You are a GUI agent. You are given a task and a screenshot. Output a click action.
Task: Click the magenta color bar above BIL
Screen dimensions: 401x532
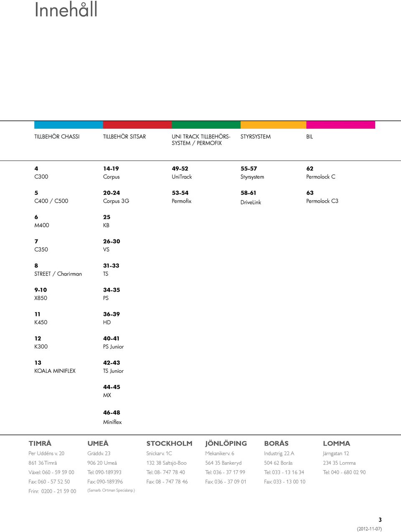[x=341, y=125]
